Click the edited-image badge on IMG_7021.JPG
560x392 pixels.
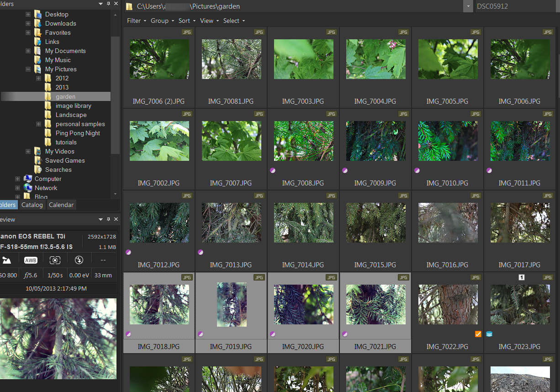pyautogui.click(x=345, y=334)
